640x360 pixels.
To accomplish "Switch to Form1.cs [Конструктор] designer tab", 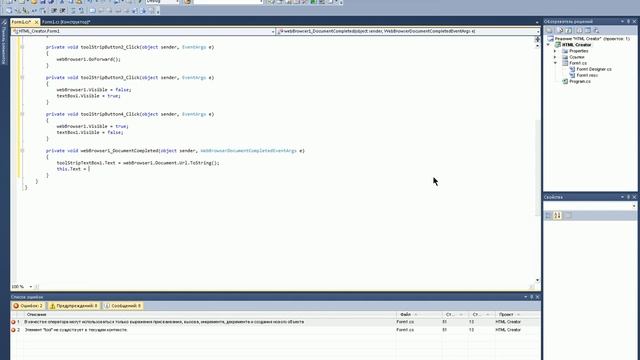I will 66,22.
